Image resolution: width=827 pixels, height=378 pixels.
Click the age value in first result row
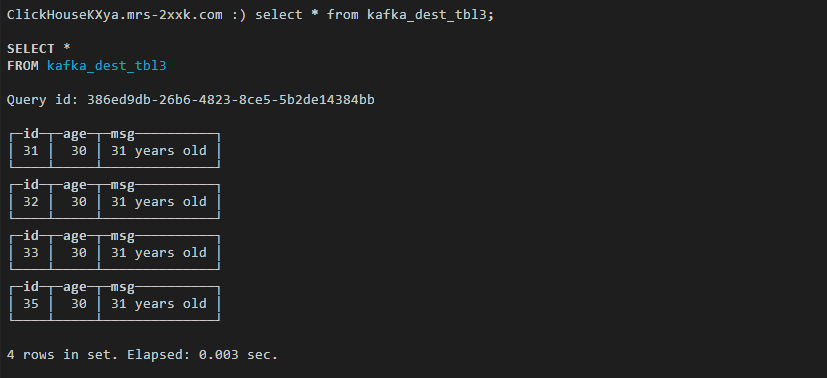79,151
